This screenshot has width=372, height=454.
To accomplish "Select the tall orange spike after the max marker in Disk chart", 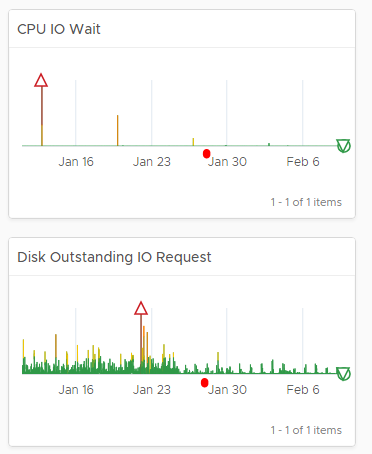I will [144, 347].
